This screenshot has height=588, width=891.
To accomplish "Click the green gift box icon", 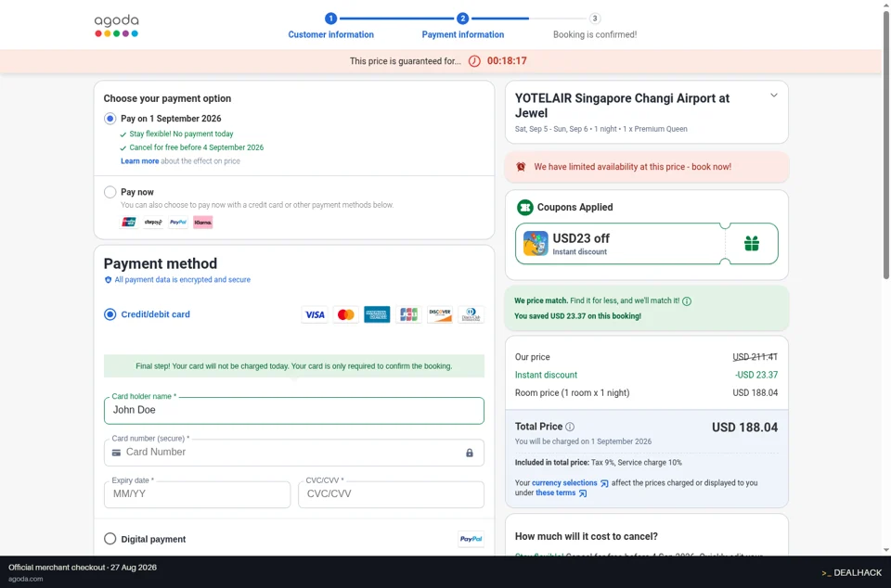I will (x=752, y=244).
